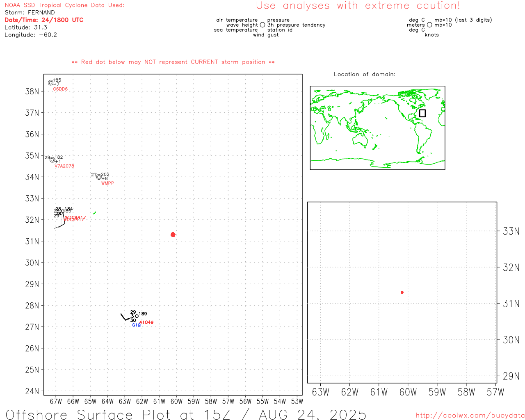Click the red C6DD6 station label

click(x=60, y=89)
